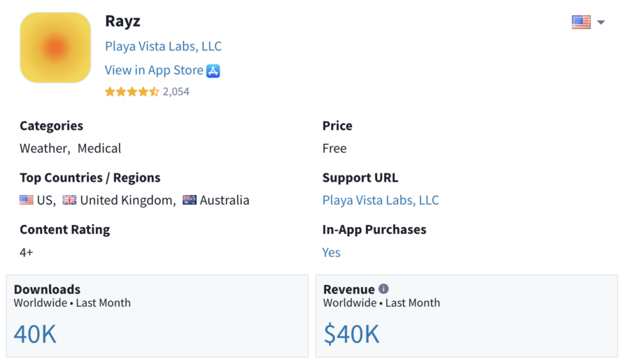
Task: Click the Downloads 40K figure
Action: [x=35, y=334]
